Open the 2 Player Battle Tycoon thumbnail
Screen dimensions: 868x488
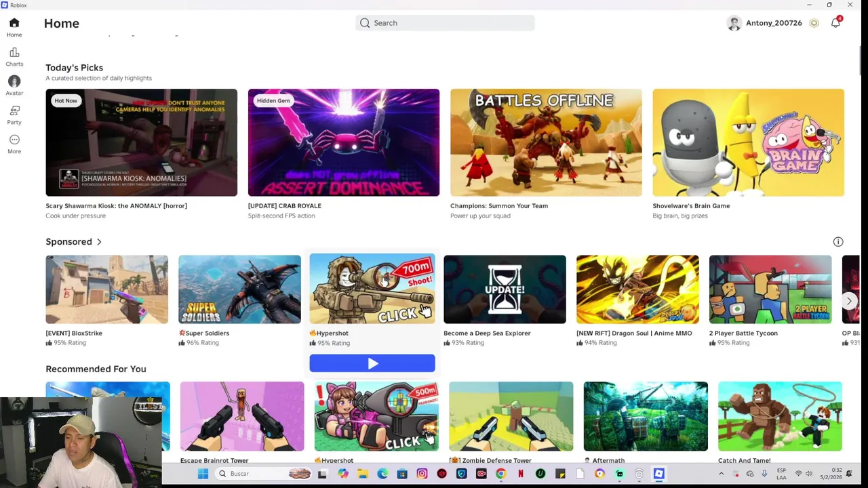(x=770, y=289)
